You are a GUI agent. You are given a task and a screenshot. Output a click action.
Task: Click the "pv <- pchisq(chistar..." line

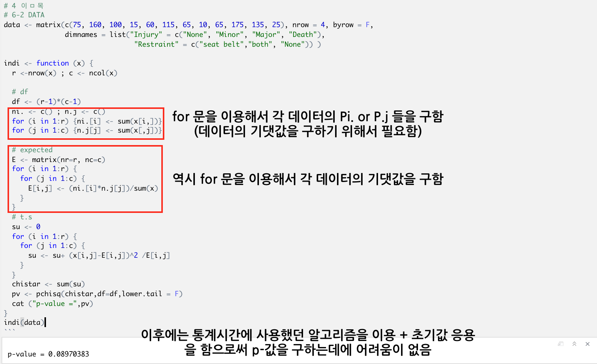click(97, 294)
